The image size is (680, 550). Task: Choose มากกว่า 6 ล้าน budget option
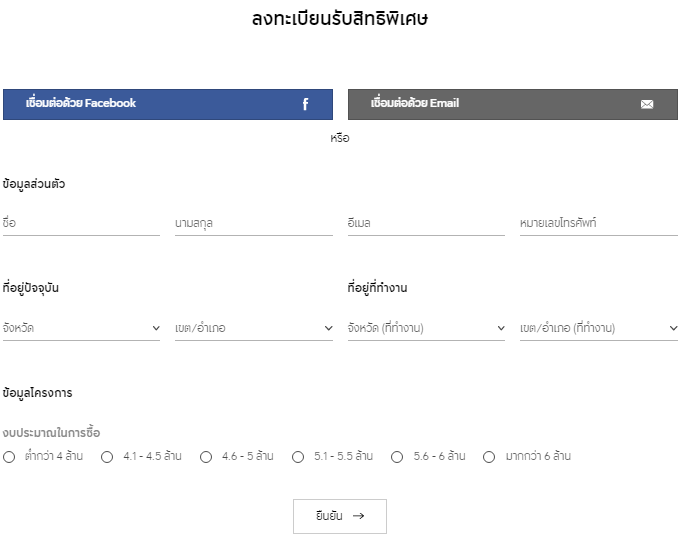[x=489, y=457]
